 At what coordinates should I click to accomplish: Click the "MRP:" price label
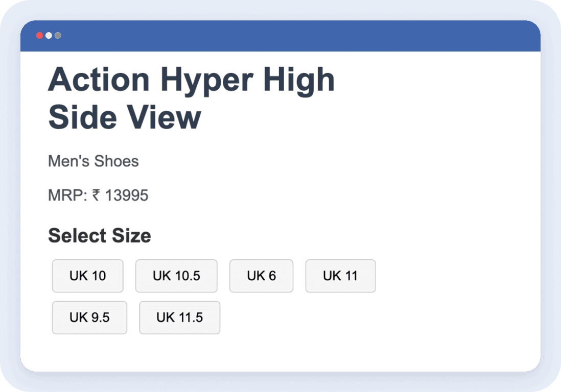(x=67, y=195)
